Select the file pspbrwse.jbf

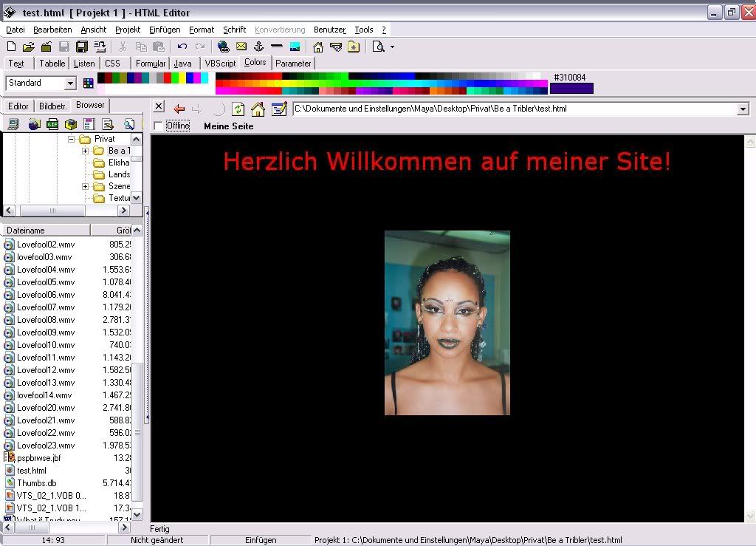pyautogui.click(x=38, y=458)
